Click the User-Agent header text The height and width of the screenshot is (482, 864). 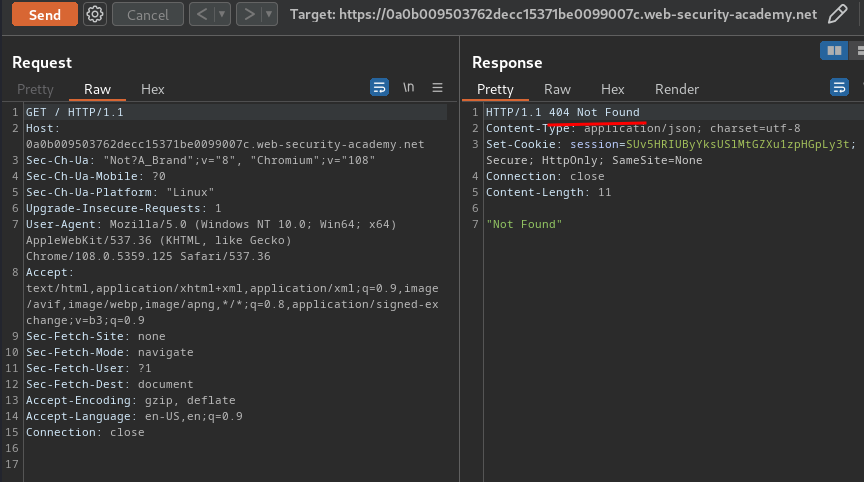tap(211, 240)
